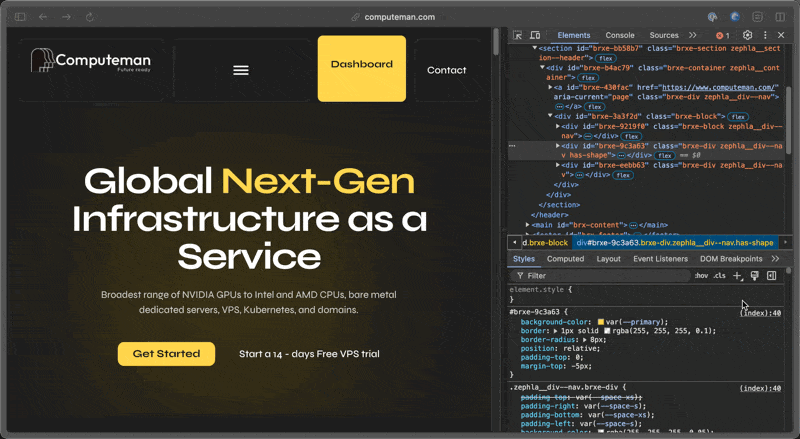Image resolution: width=800 pixels, height=439 pixels.
Task: Click the three-dot actions on selected DOM row
Action: click(512, 146)
